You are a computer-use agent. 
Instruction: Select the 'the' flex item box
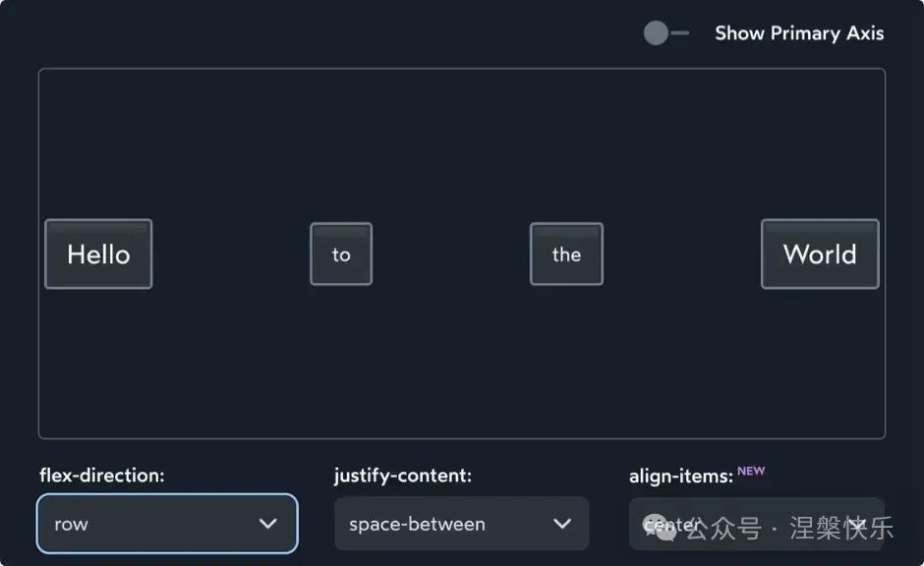tap(566, 254)
